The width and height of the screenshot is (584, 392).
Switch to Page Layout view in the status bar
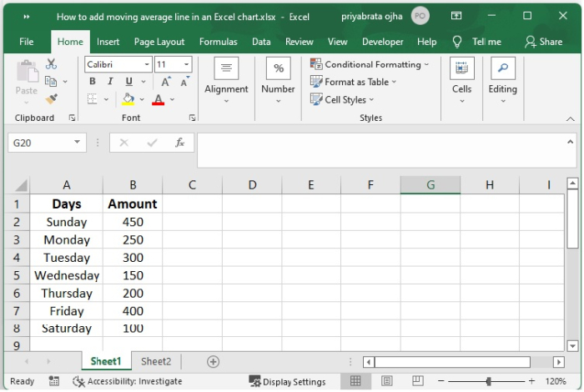(x=386, y=381)
